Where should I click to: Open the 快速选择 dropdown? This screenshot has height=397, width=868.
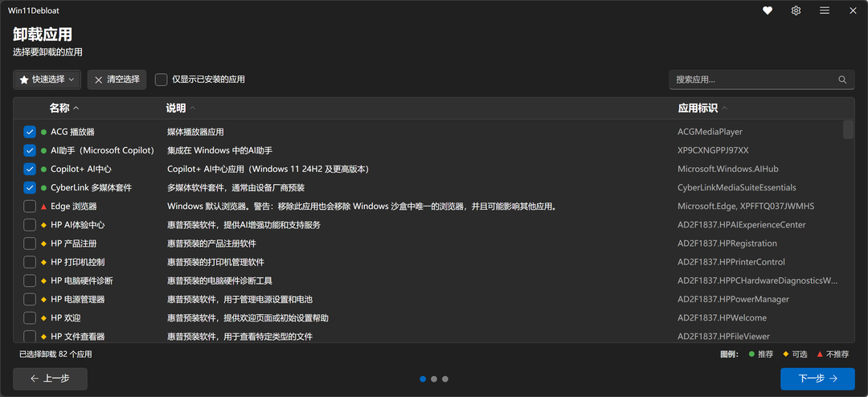47,80
